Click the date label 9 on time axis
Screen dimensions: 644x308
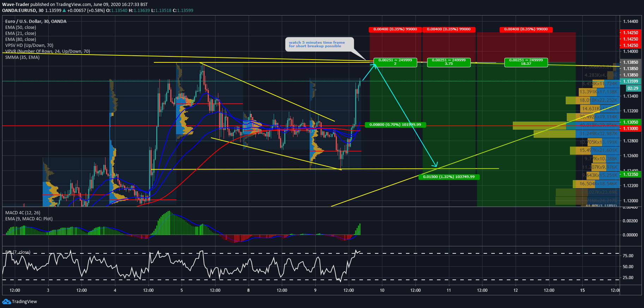pos(315,290)
